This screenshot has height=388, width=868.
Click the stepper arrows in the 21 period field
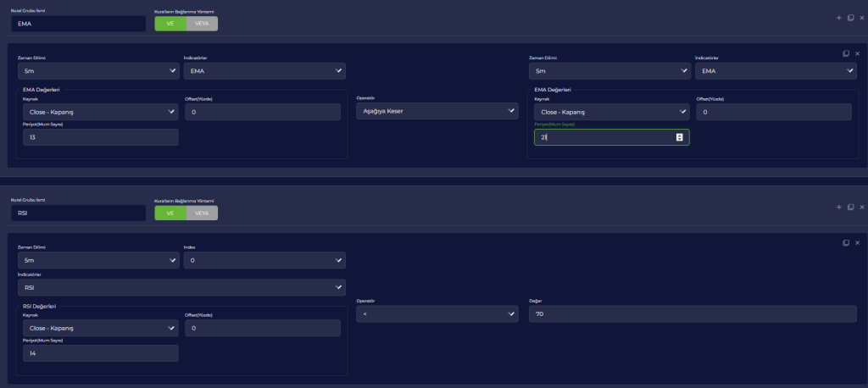(x=679, y=137)
